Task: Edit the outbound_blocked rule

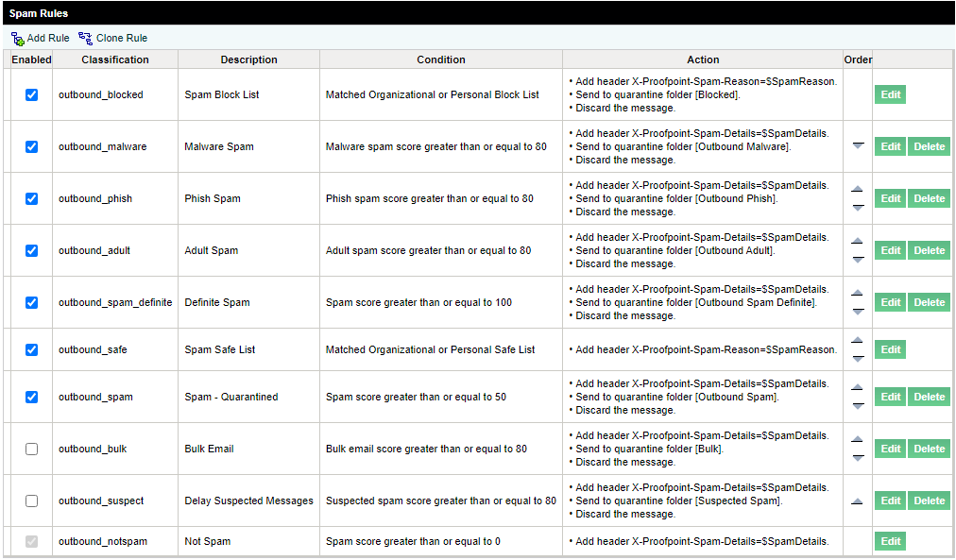Action: coord(890,94)
